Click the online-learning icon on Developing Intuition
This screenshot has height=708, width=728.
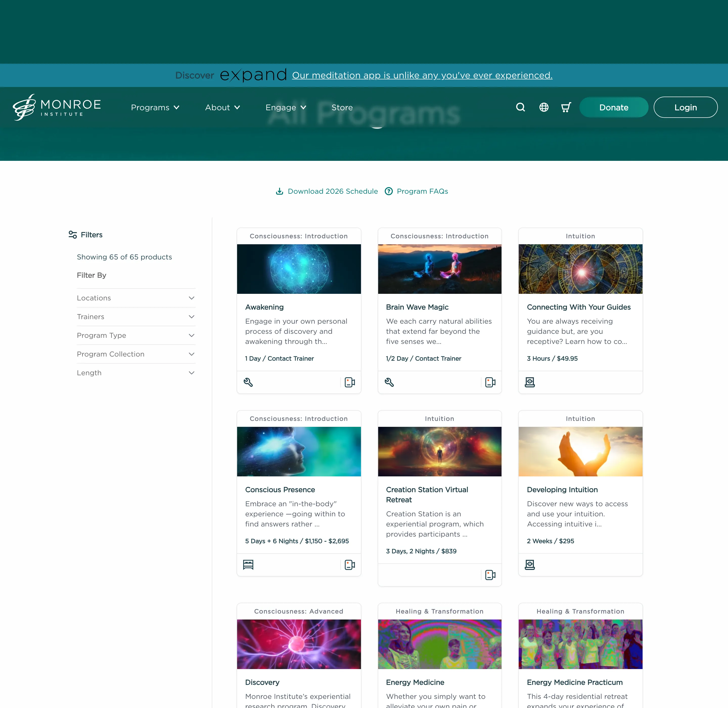pyautogui.click(x=530, y=564)
